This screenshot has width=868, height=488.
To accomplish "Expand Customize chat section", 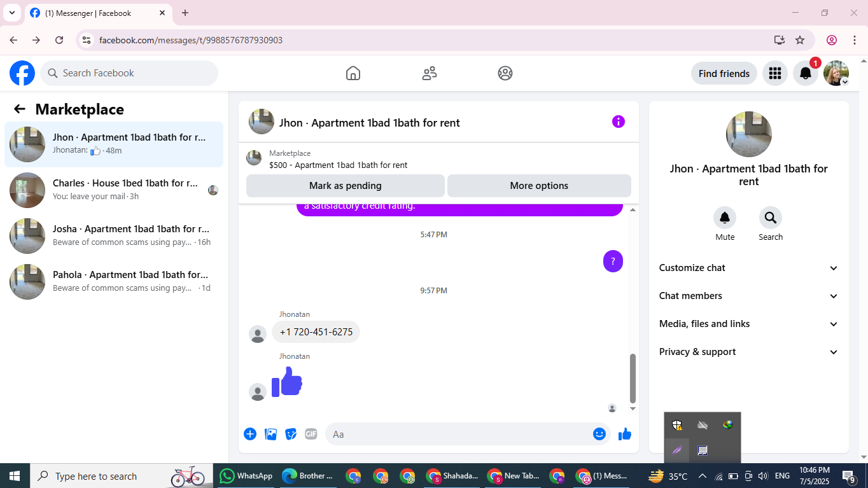I will tap(749, 268).
